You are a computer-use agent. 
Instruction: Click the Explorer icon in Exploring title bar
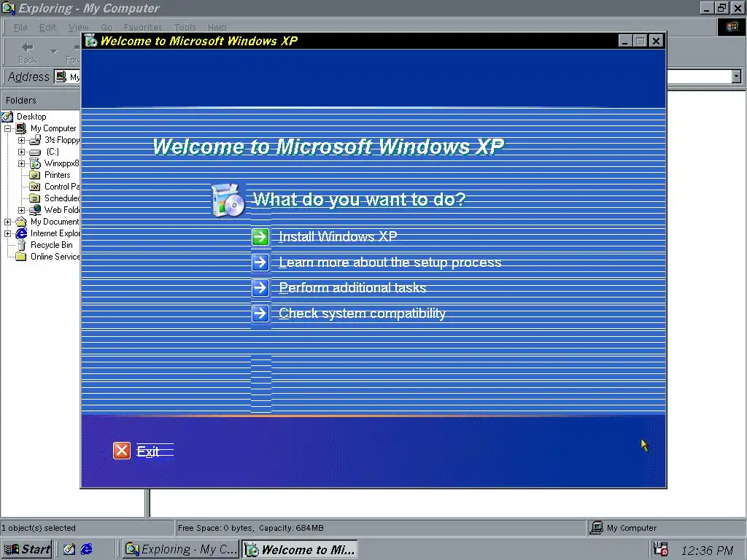(8, 8)
